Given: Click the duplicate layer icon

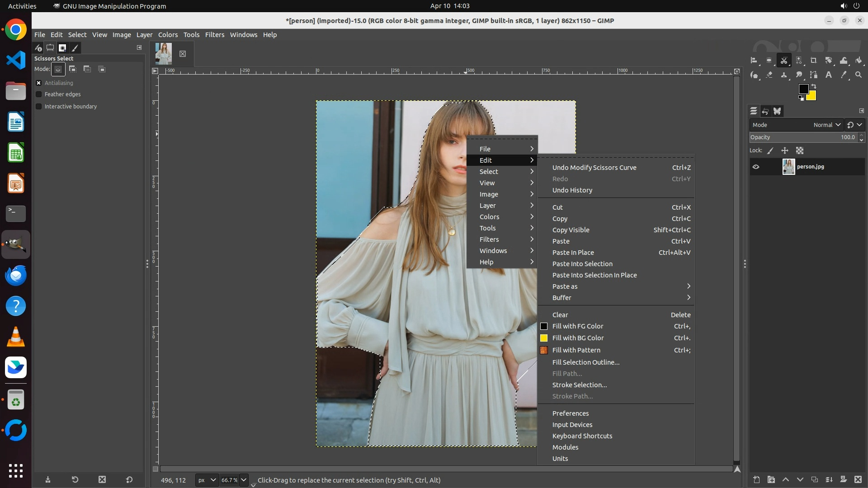Looking at the screenshot, I should pos(814,479).
